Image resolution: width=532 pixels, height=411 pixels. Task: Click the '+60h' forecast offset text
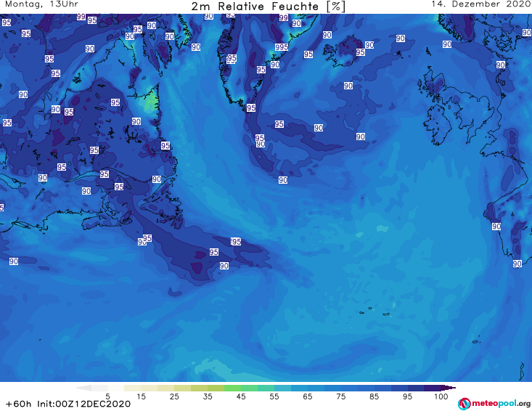click(x=19, y=404)
